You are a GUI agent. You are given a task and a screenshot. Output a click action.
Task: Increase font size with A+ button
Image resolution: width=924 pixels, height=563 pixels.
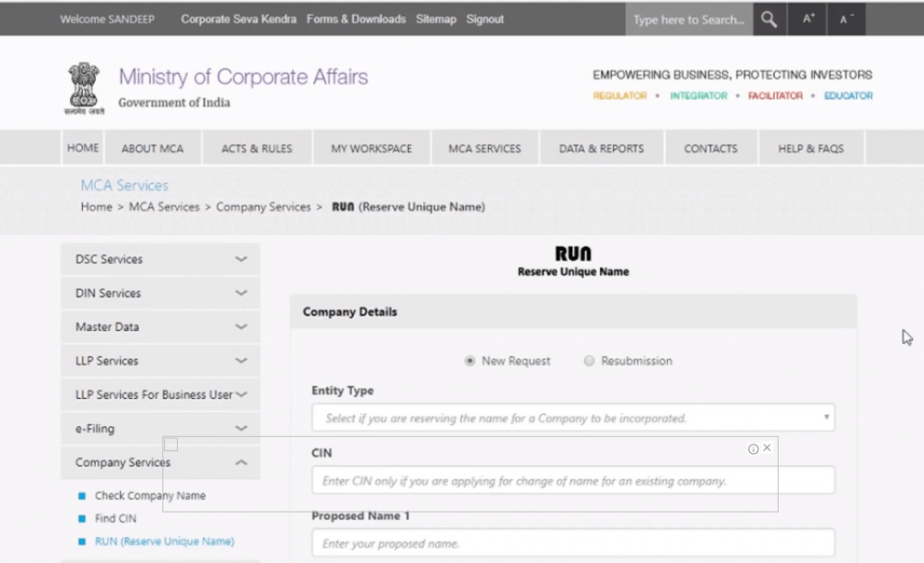coord(808,19)
